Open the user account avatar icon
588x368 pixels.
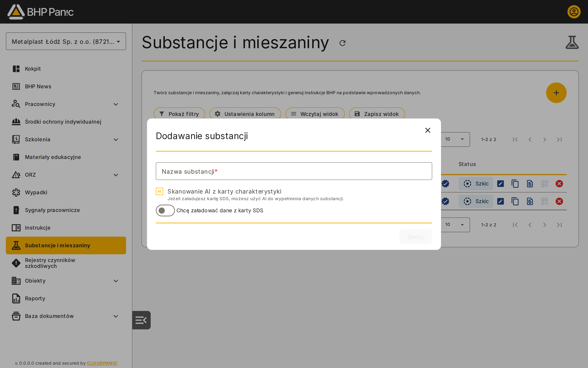click(x=574, y=12)
